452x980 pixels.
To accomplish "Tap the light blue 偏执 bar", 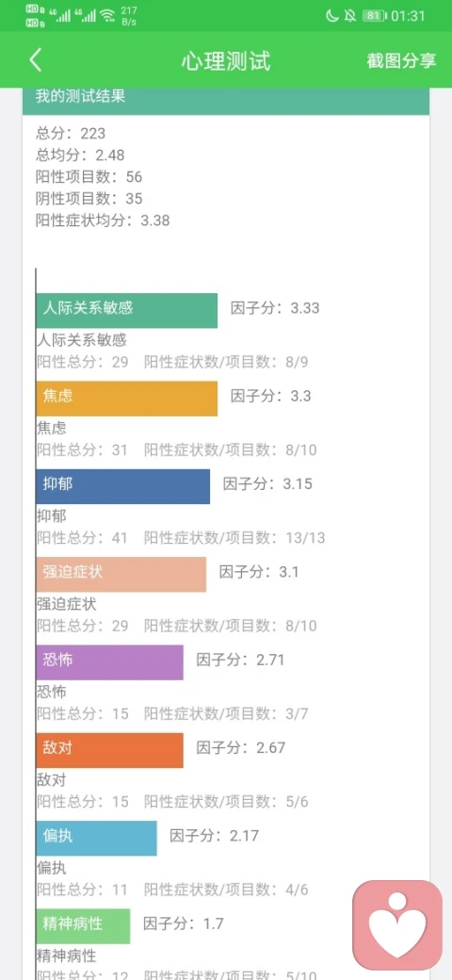I will (x=97, y=838).
